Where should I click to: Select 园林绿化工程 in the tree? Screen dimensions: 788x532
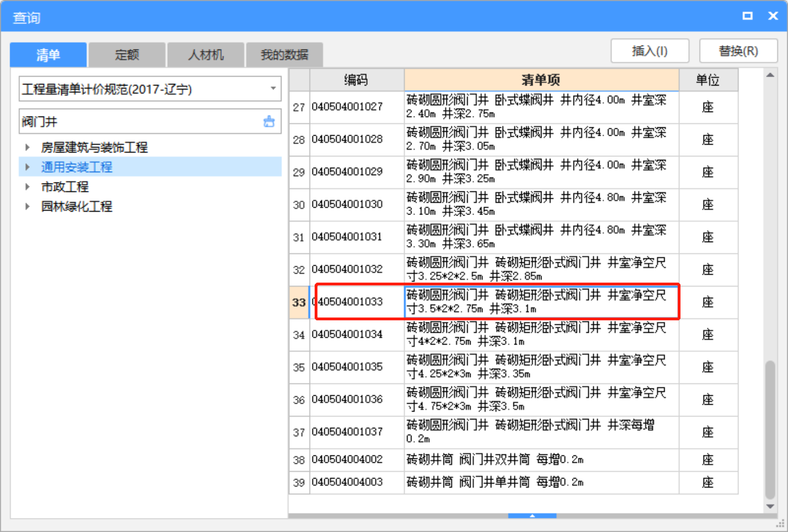click(x=77, y=207)
